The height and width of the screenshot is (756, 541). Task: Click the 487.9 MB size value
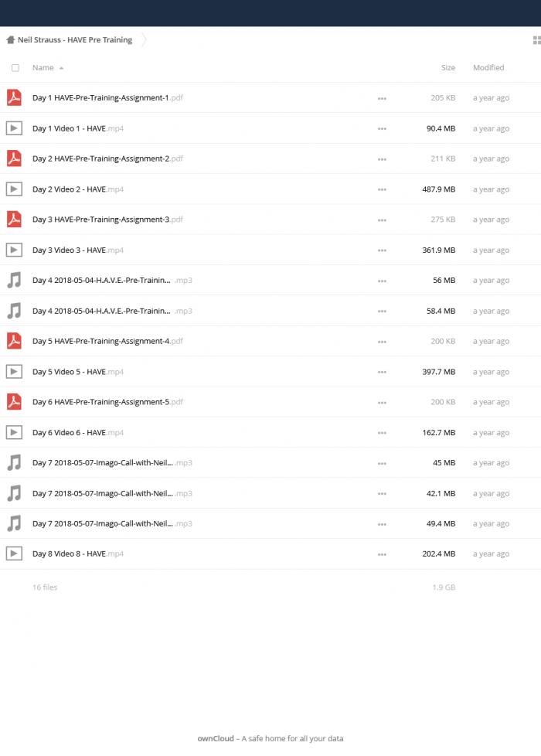click(439, 189)
